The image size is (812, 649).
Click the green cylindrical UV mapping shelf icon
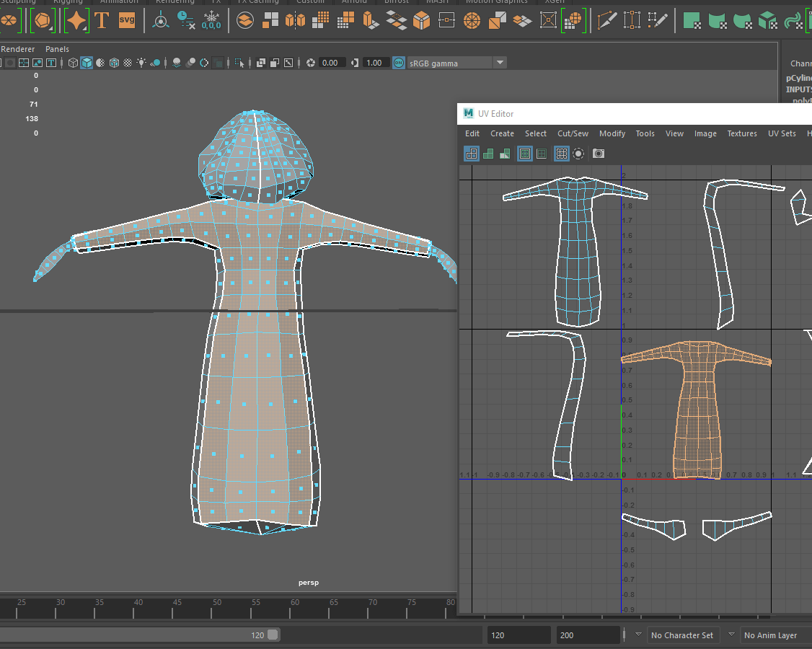pos(718,21)
